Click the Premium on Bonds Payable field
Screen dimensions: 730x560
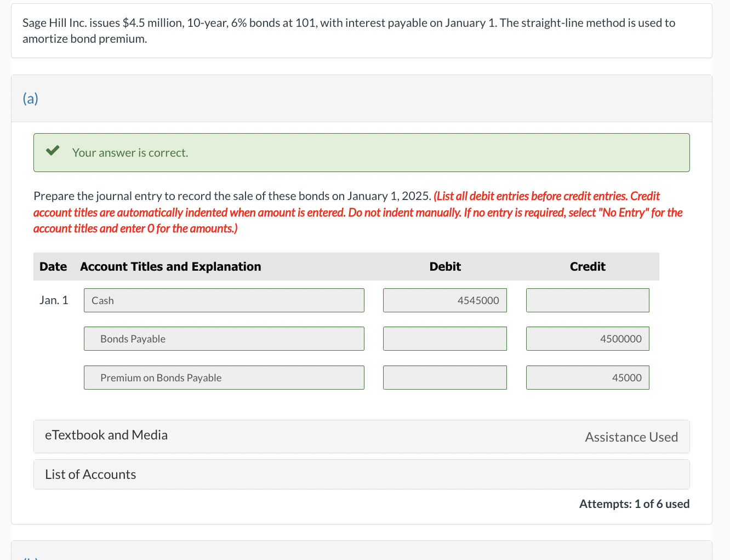pyautogui.click(x=224, y=378)
